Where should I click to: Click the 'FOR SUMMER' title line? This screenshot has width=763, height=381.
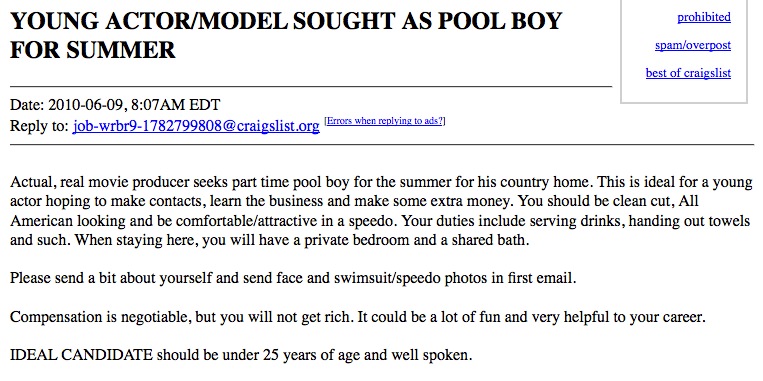click(x=92, y=50)
